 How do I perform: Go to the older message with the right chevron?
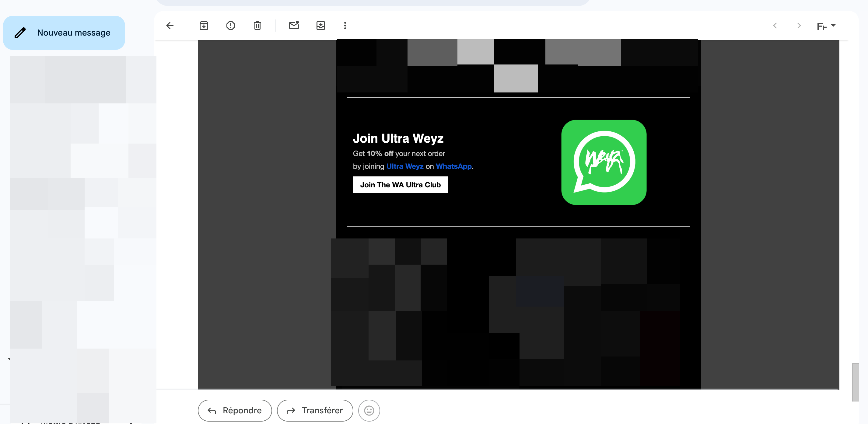pyautogui.click(x=799, y=26)
